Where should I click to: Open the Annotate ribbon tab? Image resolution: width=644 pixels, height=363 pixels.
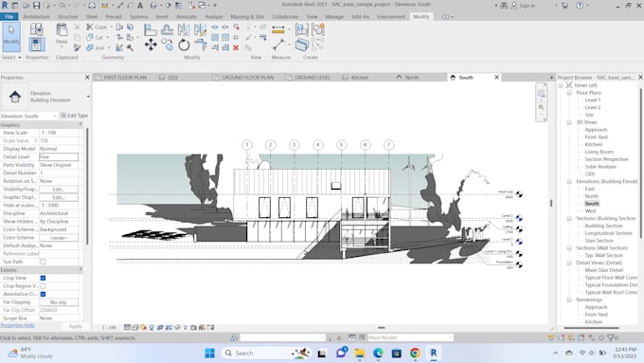coord(187,17)
